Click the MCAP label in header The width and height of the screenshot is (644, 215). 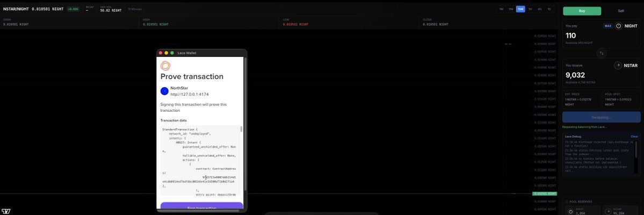point(90,7)
